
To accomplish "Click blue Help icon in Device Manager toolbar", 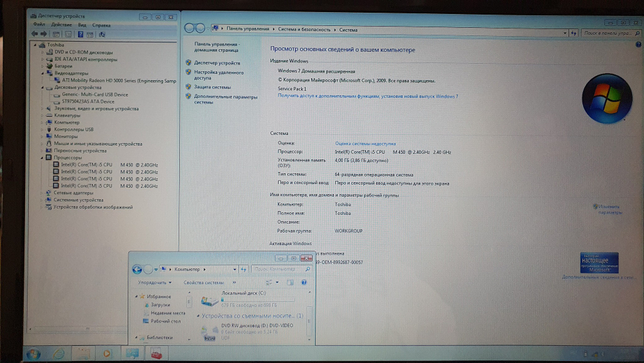I will (x=80, y=35).
